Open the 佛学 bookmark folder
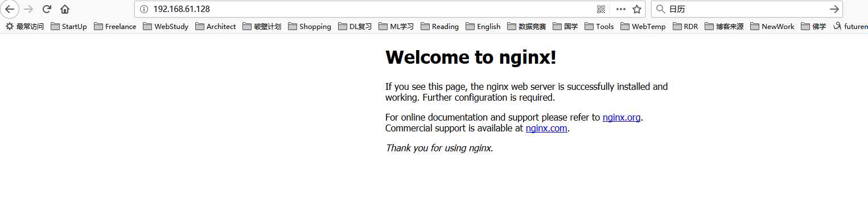 tap(813, 26)
